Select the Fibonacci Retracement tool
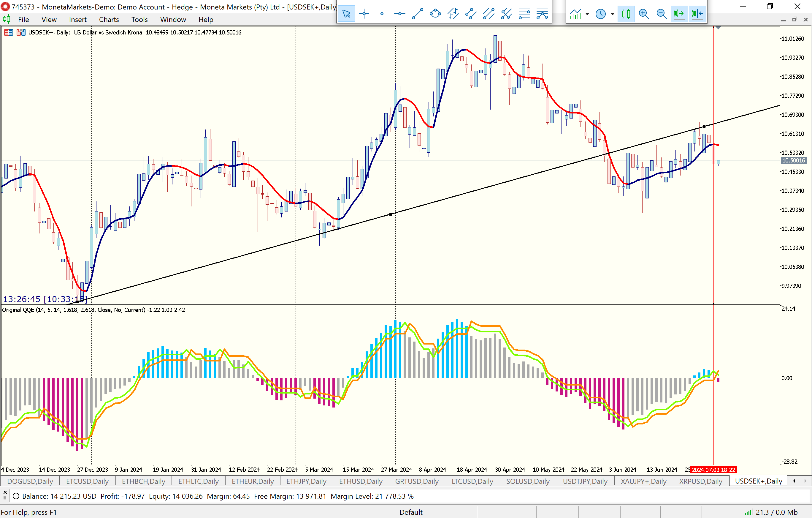812x518 pixels. pos(524,14)
